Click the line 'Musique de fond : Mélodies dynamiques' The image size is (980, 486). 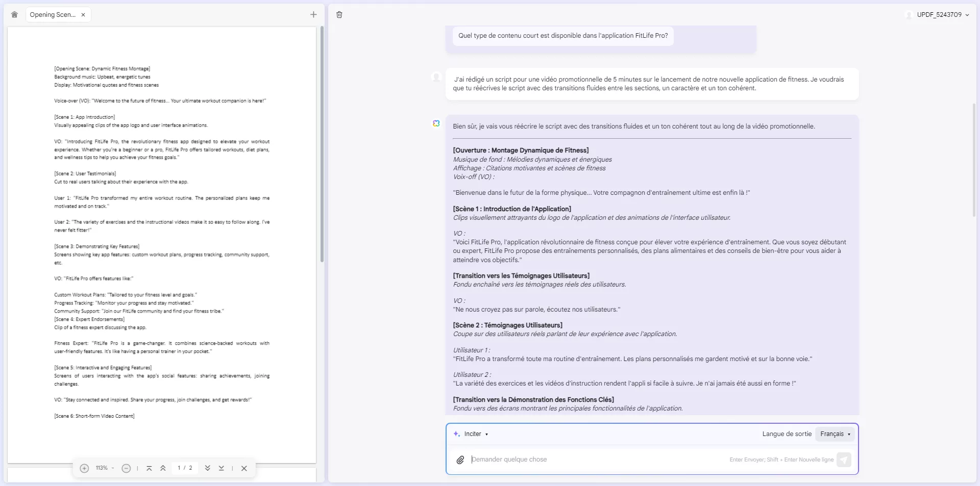point(532,160)
